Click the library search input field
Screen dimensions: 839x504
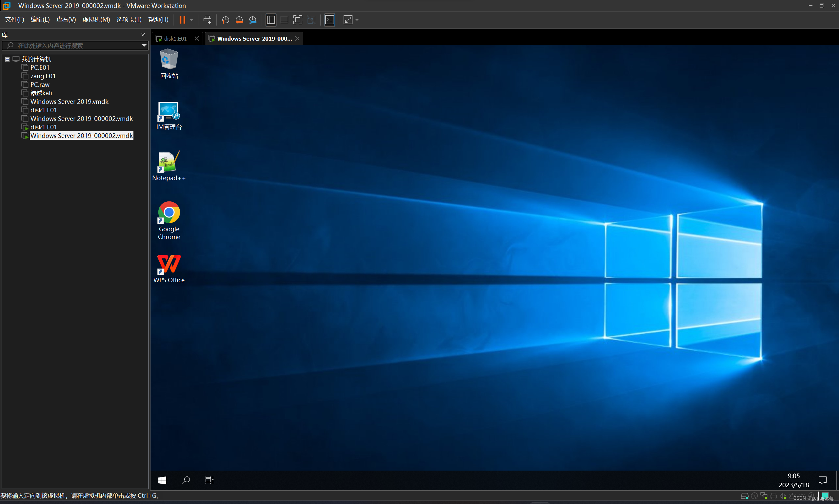75,46
